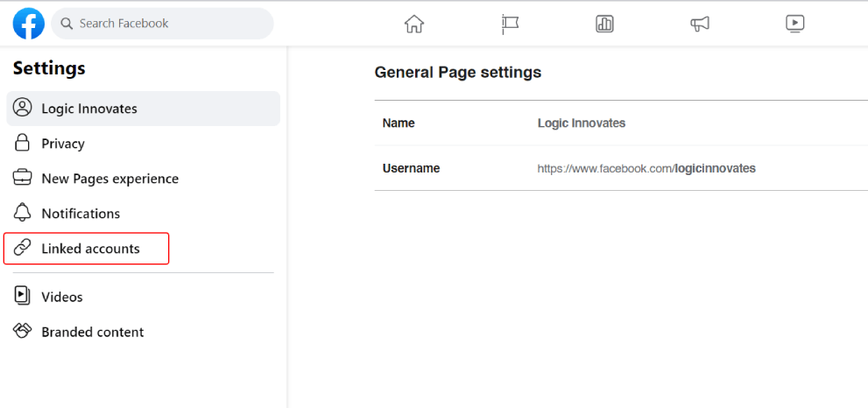Click the padlock icon beside Privacy
Screen dimensions: 868x408
pyautogui.click(x=22, y=143)
